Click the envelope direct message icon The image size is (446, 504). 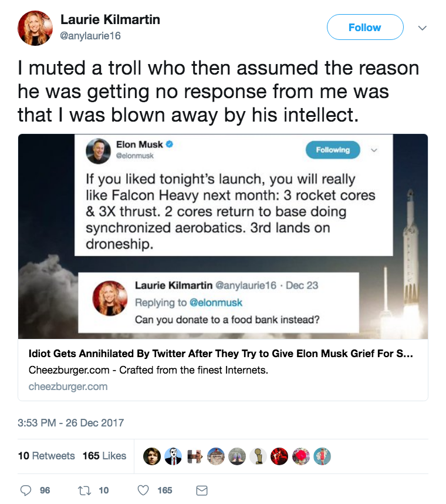[x=201, y=490]
